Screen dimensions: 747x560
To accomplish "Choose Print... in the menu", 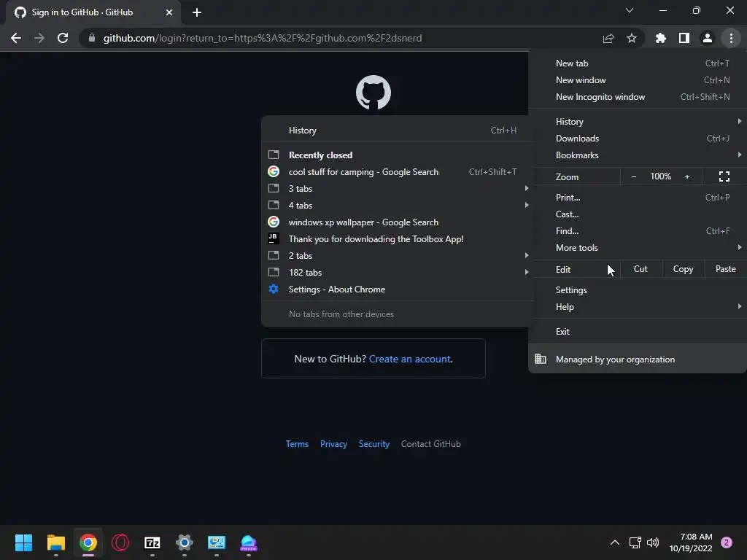I will (x=638, y=197).
